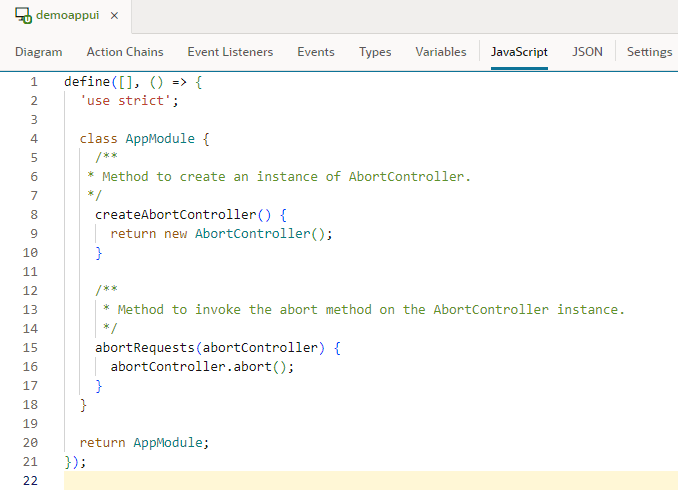678x490 pixels.
Task: Click the demoappui application icon in tab
Action: 23,15
